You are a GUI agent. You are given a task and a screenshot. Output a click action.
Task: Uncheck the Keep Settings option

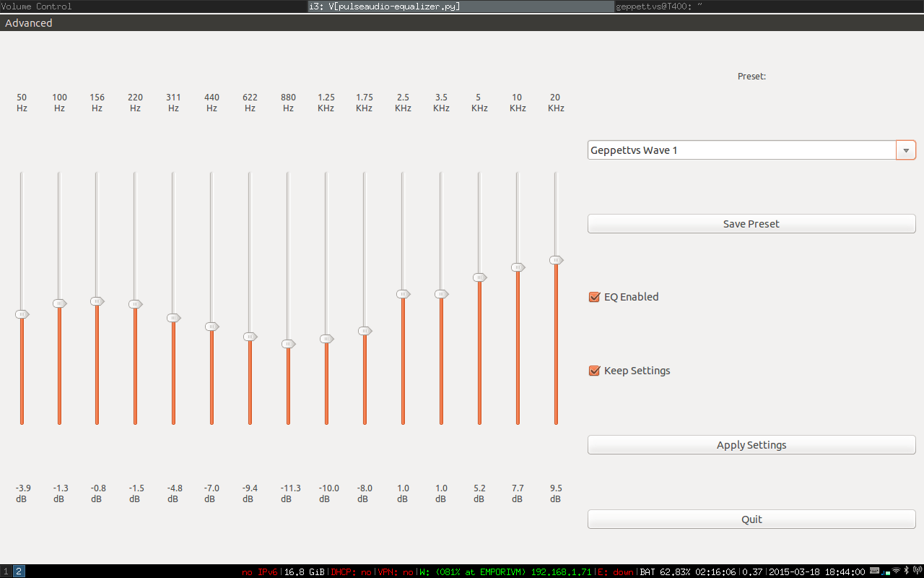pos(594,370)
